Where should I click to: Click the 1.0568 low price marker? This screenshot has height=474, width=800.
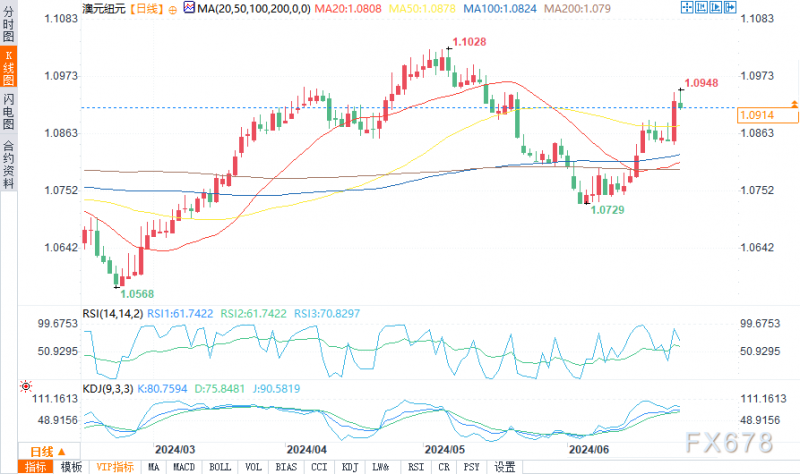click(x=137, y=294)
